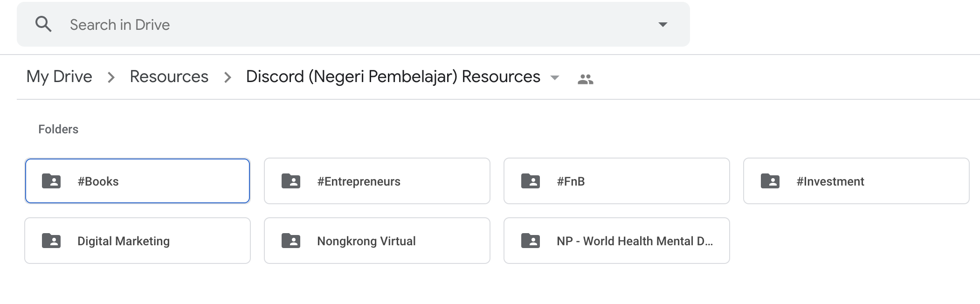This screenshot has width=980, height=304.
Task: Click the search magnifier icon
Action: (x=43, y=24)
